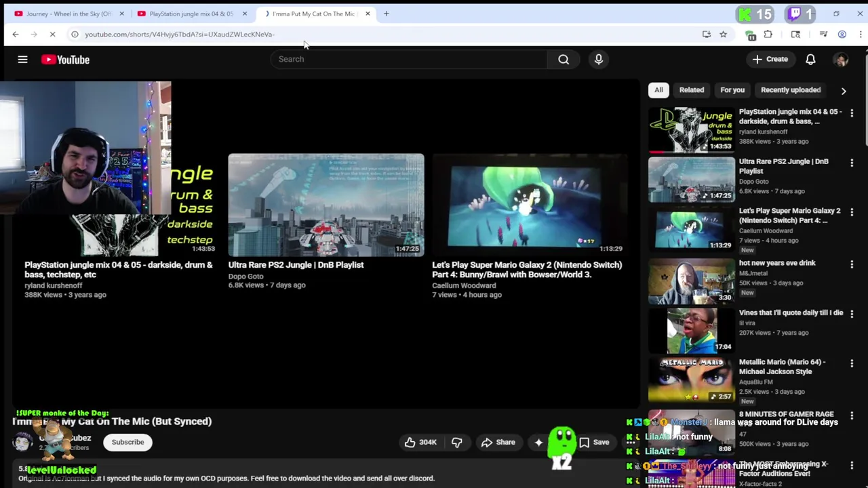
Task: Click the green extension icon with badge 11
Action: tap(750, 35)
